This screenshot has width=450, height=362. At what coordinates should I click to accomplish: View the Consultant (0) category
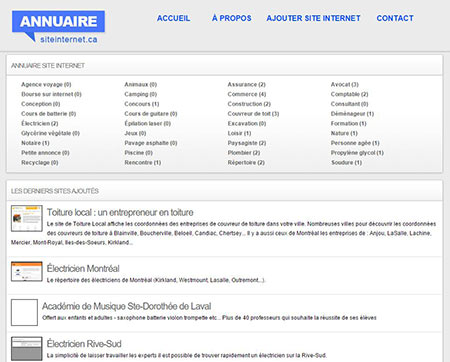coord(350,104)
